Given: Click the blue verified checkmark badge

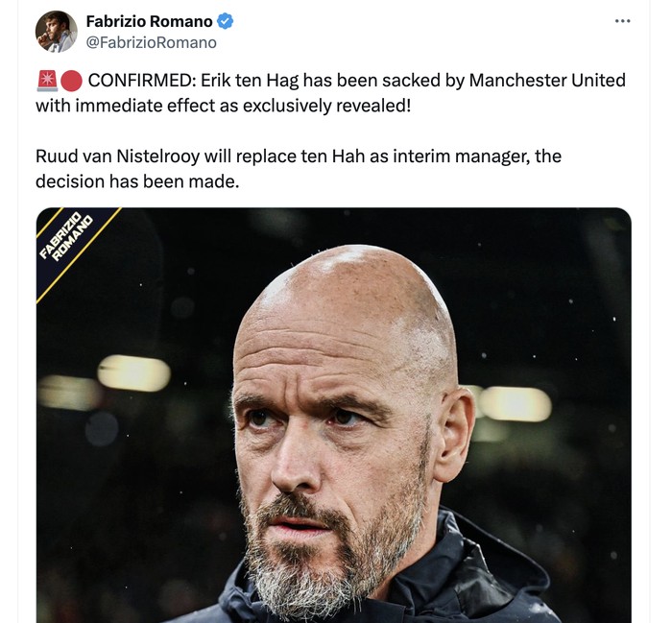Looking at the screenshot, I should click(x=226, y=21).
